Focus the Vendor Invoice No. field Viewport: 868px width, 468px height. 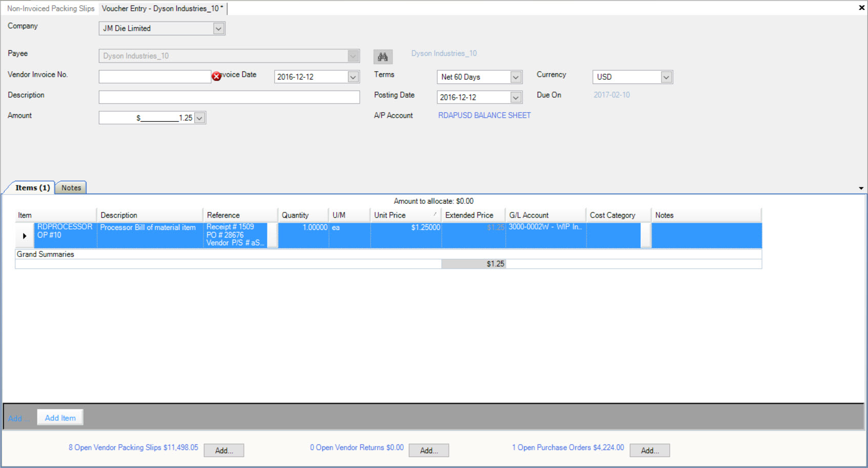click(155, 77)
